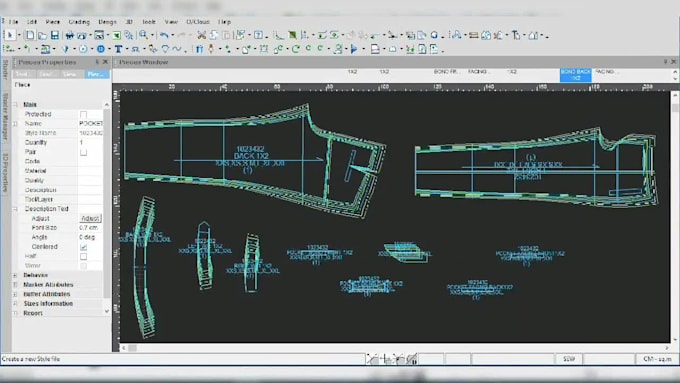
Task: Toggle the Pair checkbox
Action: click(x=83, y=152)
